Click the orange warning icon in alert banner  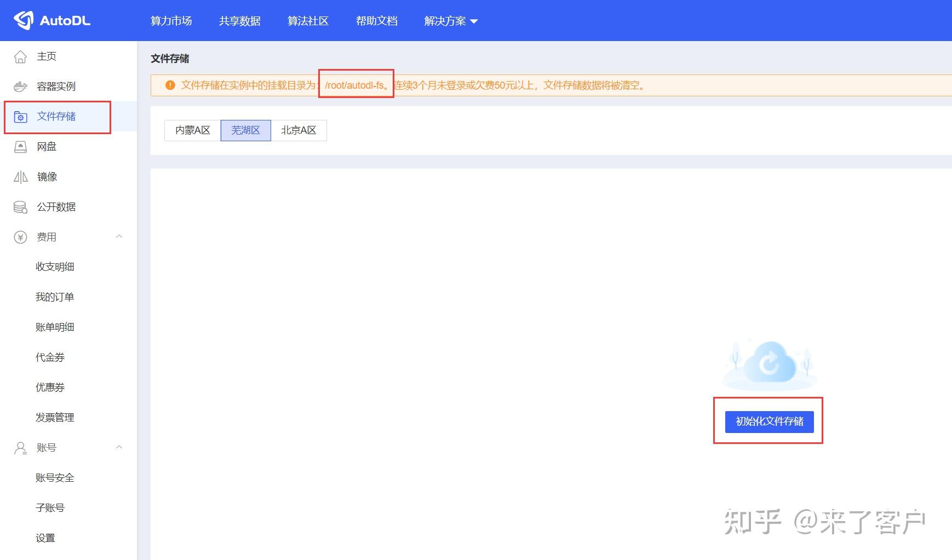170,85
